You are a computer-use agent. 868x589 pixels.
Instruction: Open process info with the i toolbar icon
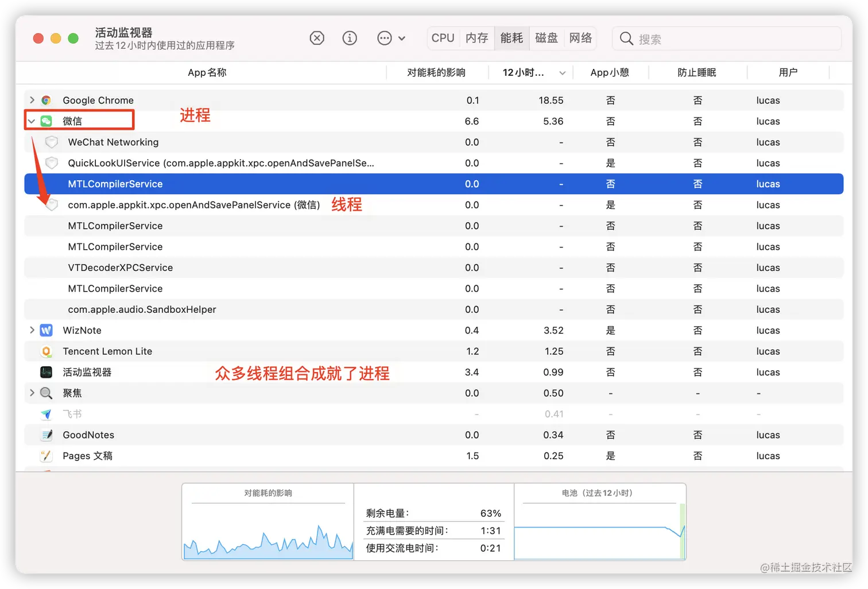coord(350,38)
